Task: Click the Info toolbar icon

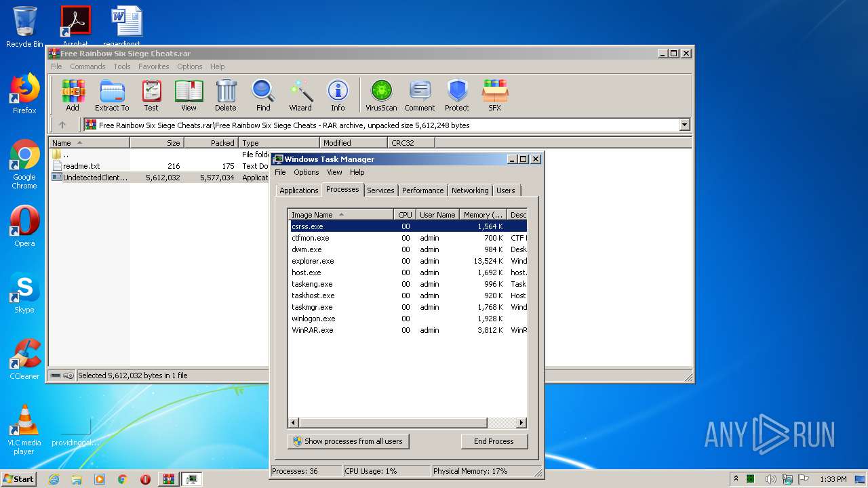Action: tap(338, 95)
